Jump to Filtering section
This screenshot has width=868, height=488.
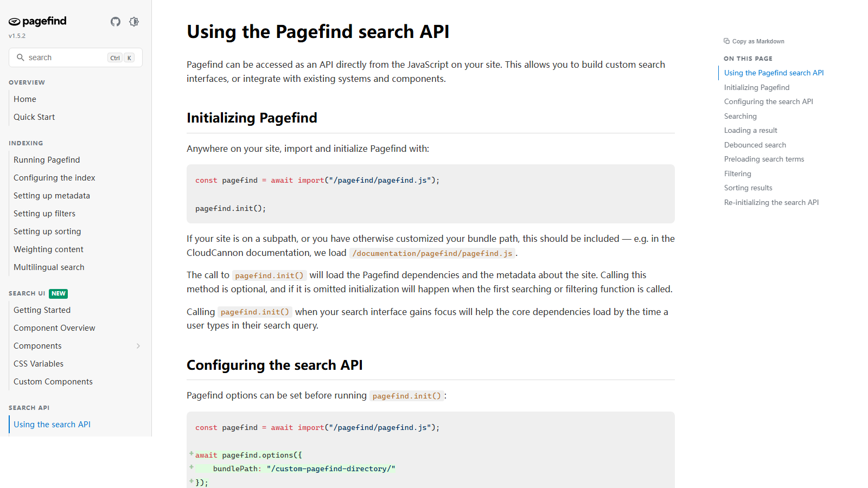pyautogui.click(x=737, y=174)
